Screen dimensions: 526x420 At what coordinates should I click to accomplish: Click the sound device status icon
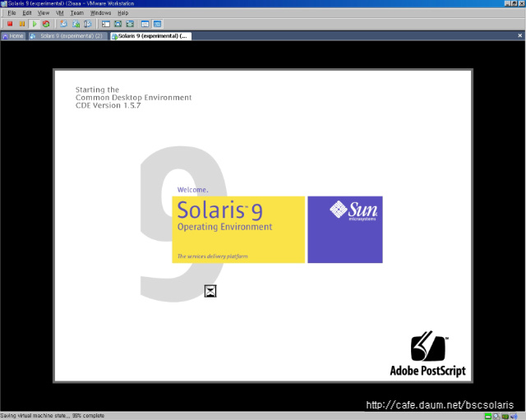point(514,417)
